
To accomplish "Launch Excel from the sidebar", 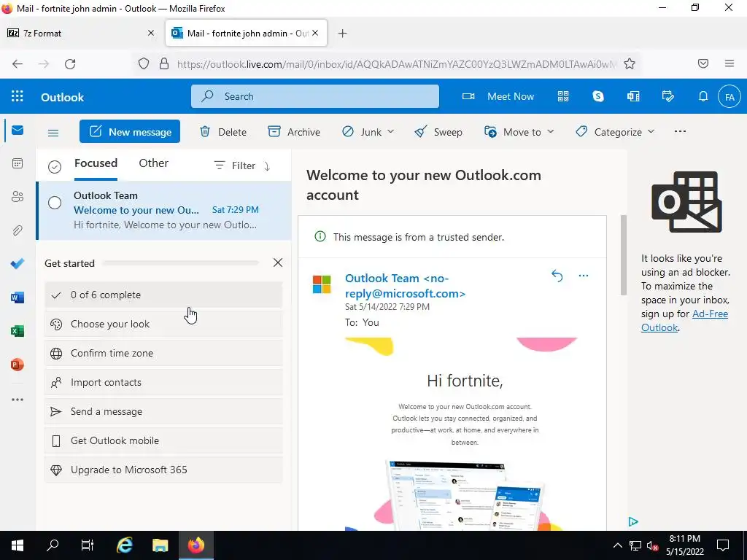I will click(18, 331).
